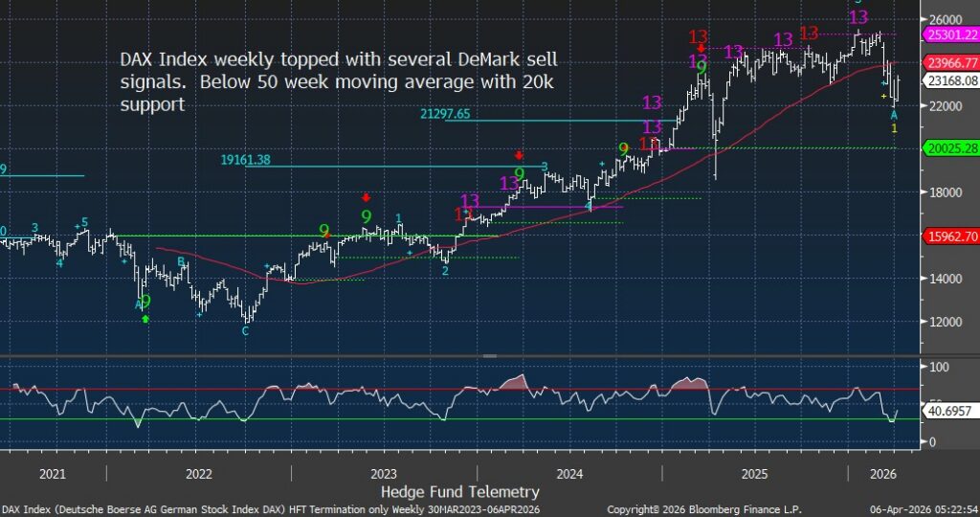Select the wave B label in 2022
This screenshot has width=980, height=517.
pos(180,260)
